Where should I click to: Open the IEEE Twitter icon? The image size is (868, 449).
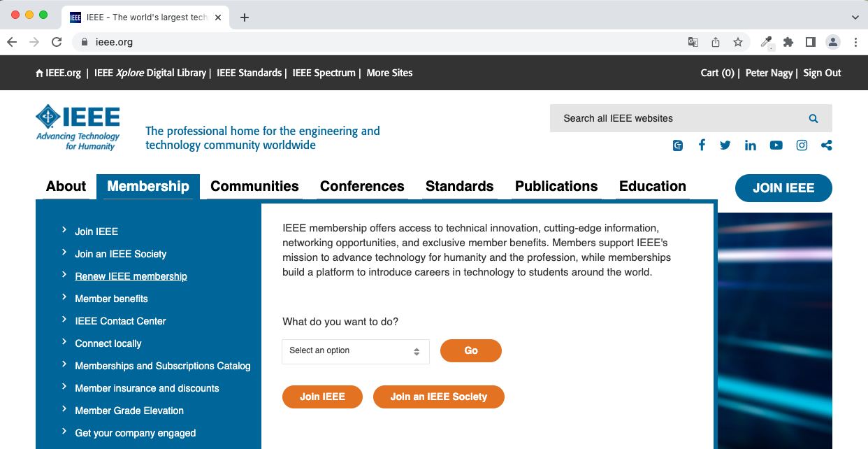(x=725, y=145)
